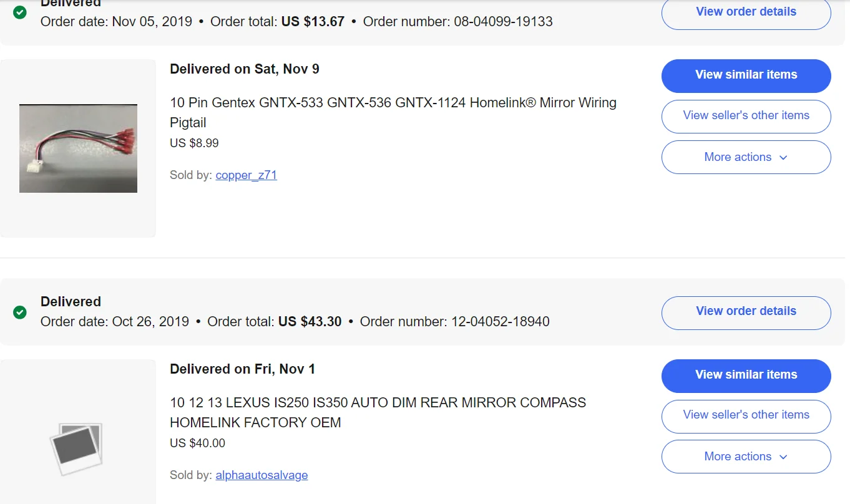View order details for order 08-04099-19133
Screen dimensions: 850x504
pos(746,12)
